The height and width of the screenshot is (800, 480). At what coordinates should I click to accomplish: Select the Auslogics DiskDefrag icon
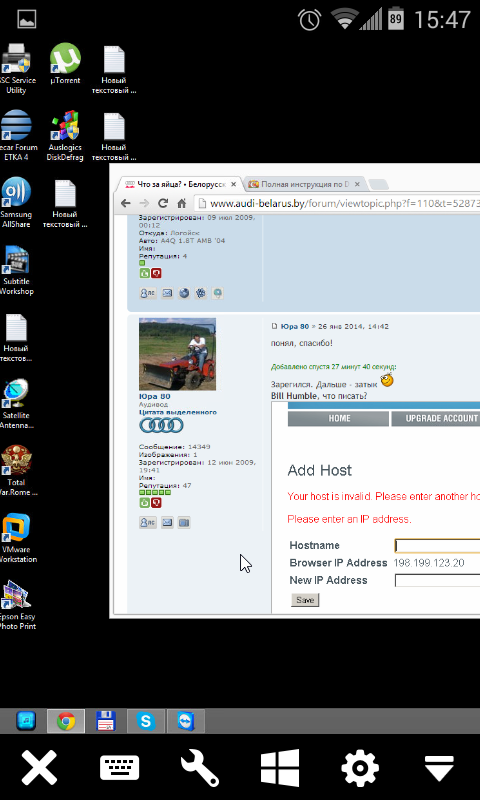click(65, 136)
